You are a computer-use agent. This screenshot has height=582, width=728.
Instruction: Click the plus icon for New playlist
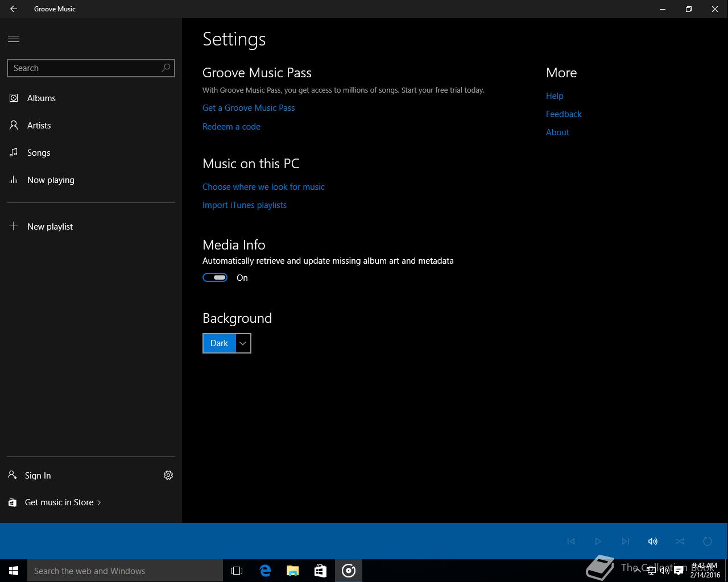[14, 226]
